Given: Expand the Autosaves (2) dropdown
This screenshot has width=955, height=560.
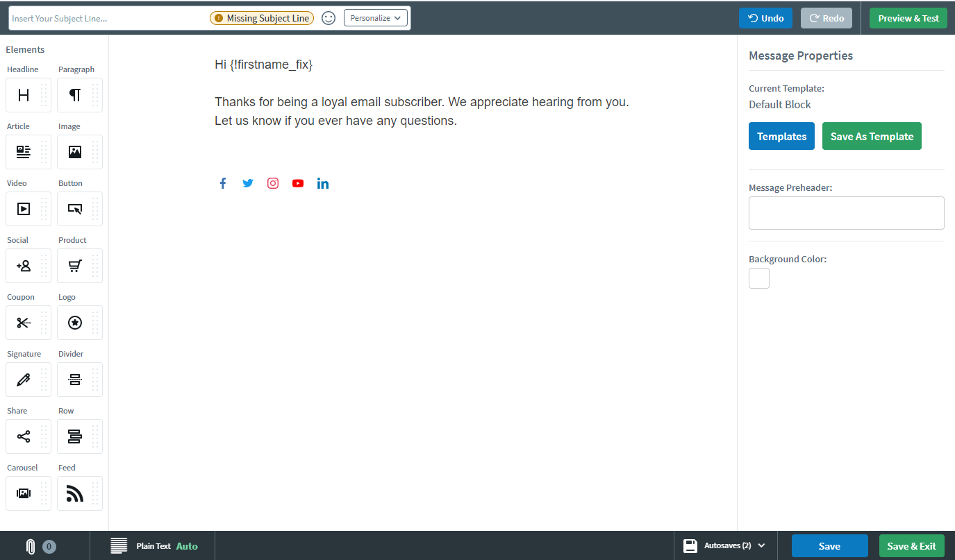Looking at the screenshot, I should tap(724, 546).
